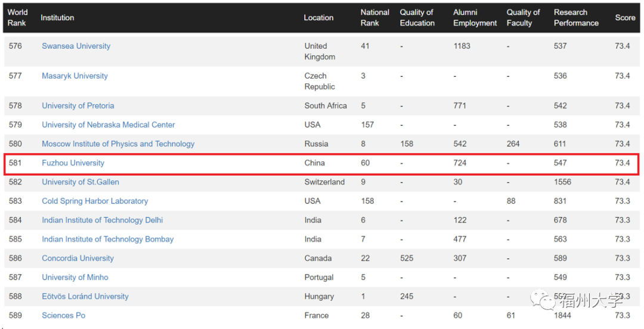
Task: Open Indian Institute of Technology Bombay link
Action: click(x=107, y=239)
